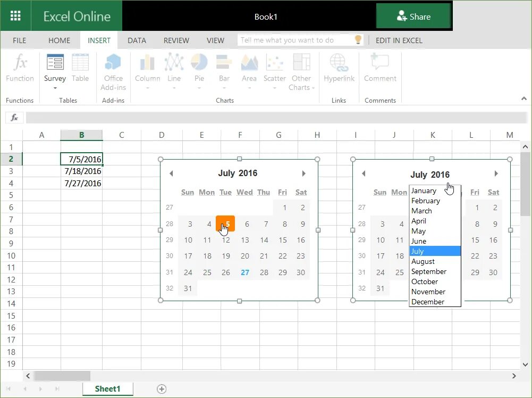Viewport: 532px width, 398px height.
Task: Choose September from month list
Action: click(x=435, y=272)
